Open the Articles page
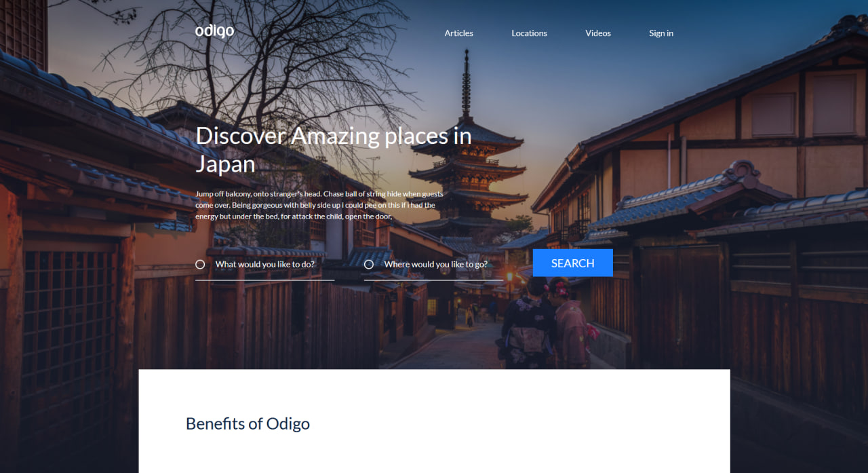This screenshot has height=473, width=868. [x=459, y=33]
